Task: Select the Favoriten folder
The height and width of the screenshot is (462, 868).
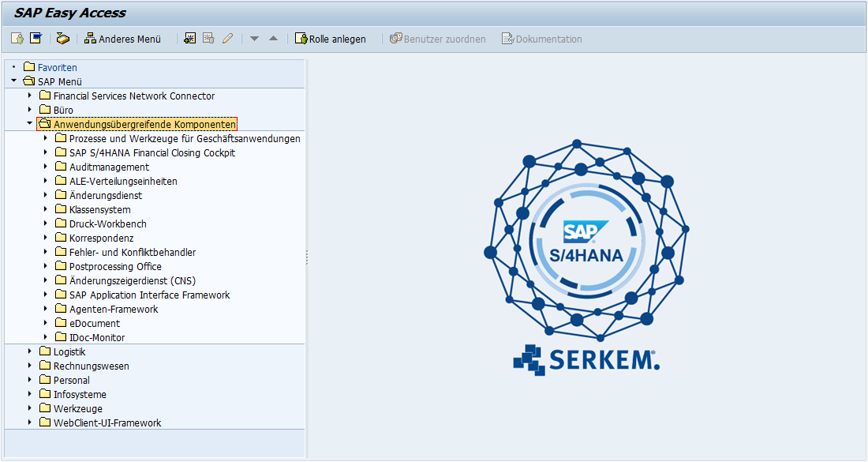Action: coord(57,67)
